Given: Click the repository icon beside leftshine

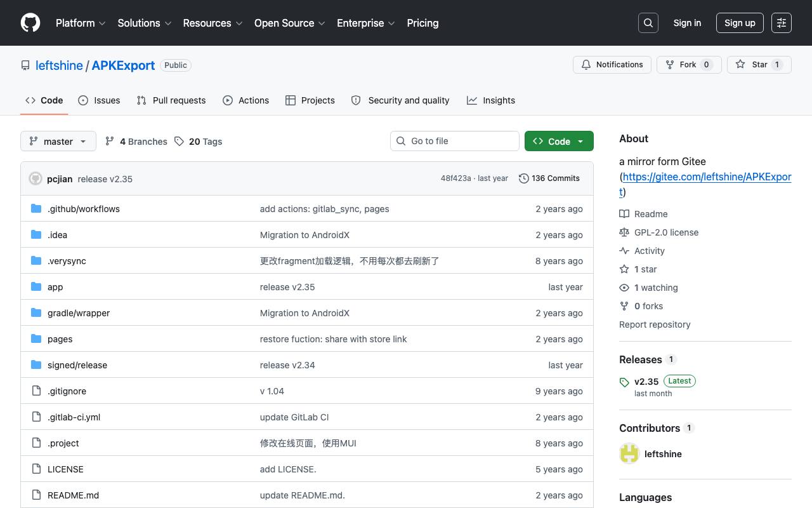Looking at the screenshot, I should pyautogui.click(x=25, y=65).
